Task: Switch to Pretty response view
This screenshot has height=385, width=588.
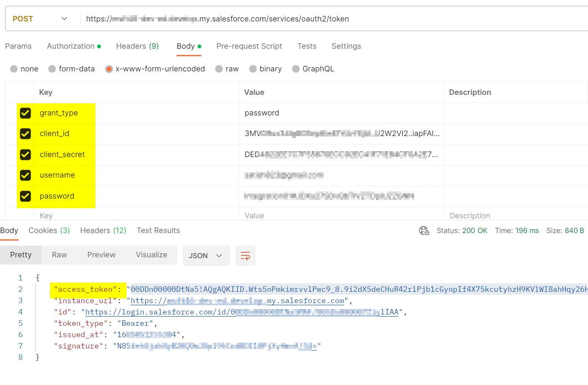Action: tap(21, 255)
